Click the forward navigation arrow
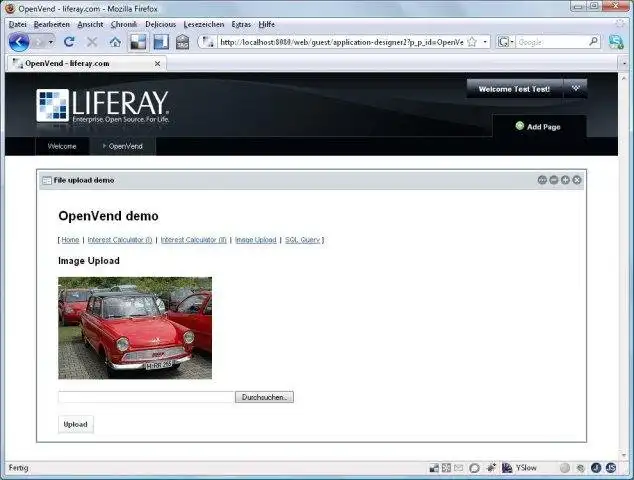Viewport: 634px width, 480px height. coord(38,42)
